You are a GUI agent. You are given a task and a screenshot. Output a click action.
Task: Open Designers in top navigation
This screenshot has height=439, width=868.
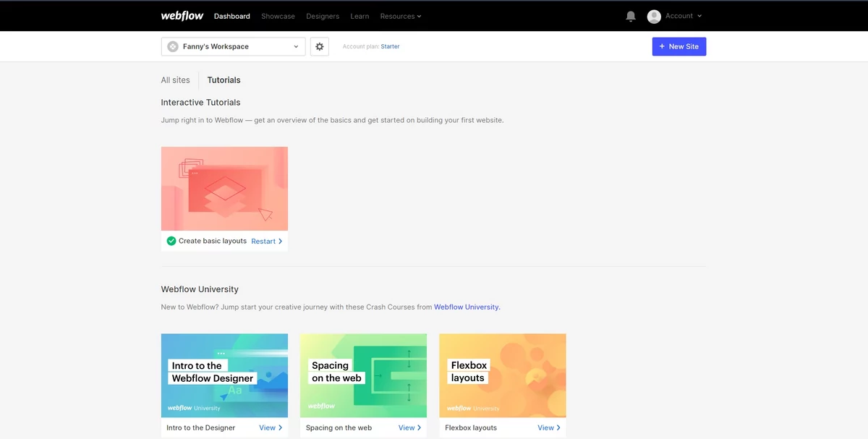(x=323, y=16)
